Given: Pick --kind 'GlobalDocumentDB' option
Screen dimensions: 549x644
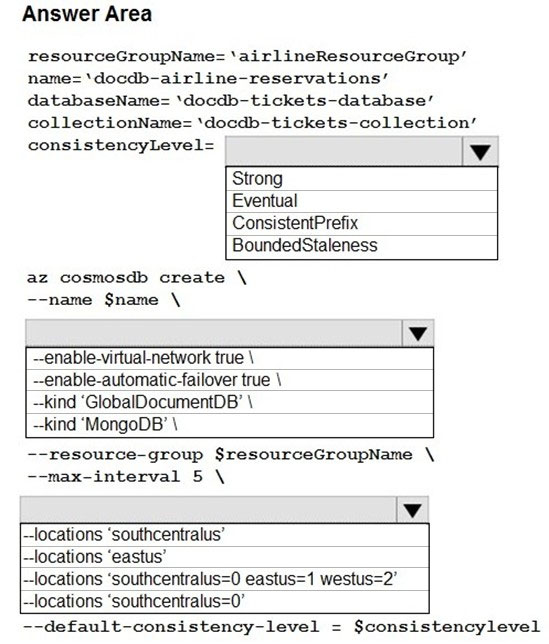Looking at the screenshot, I should tap(229, 402).
